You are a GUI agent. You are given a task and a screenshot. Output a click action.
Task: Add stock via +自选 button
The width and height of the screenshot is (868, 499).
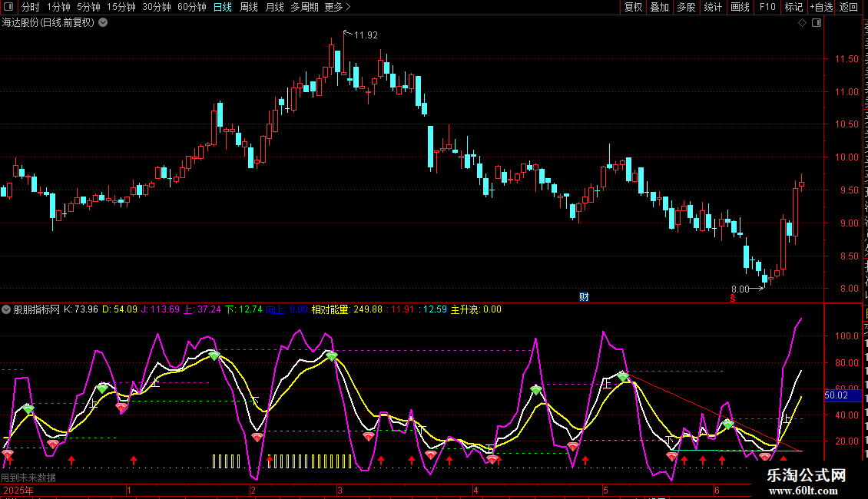coord(821,7)
